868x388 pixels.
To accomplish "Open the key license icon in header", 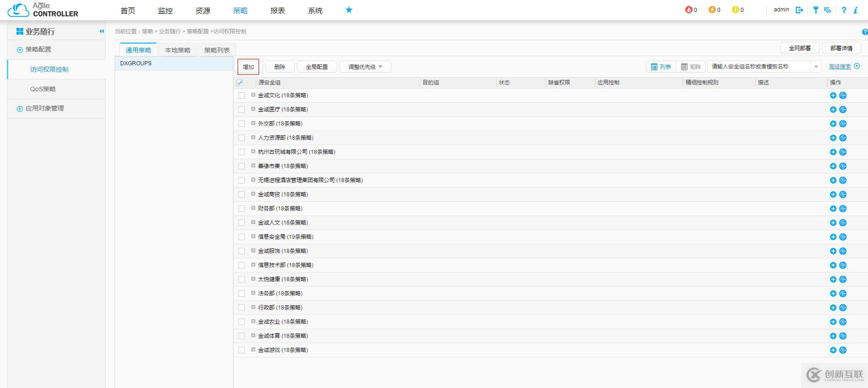I will point(816,10).
